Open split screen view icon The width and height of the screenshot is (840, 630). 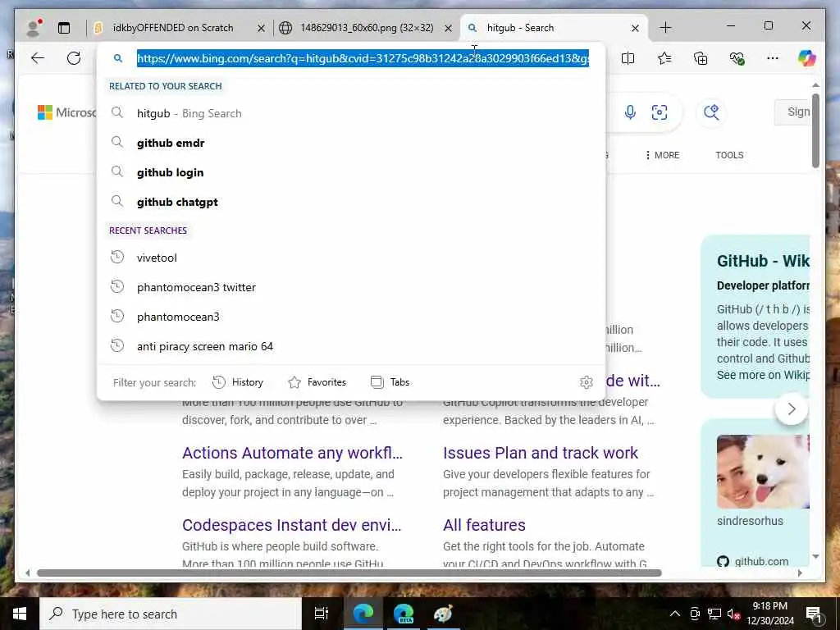tap(628, 58)
